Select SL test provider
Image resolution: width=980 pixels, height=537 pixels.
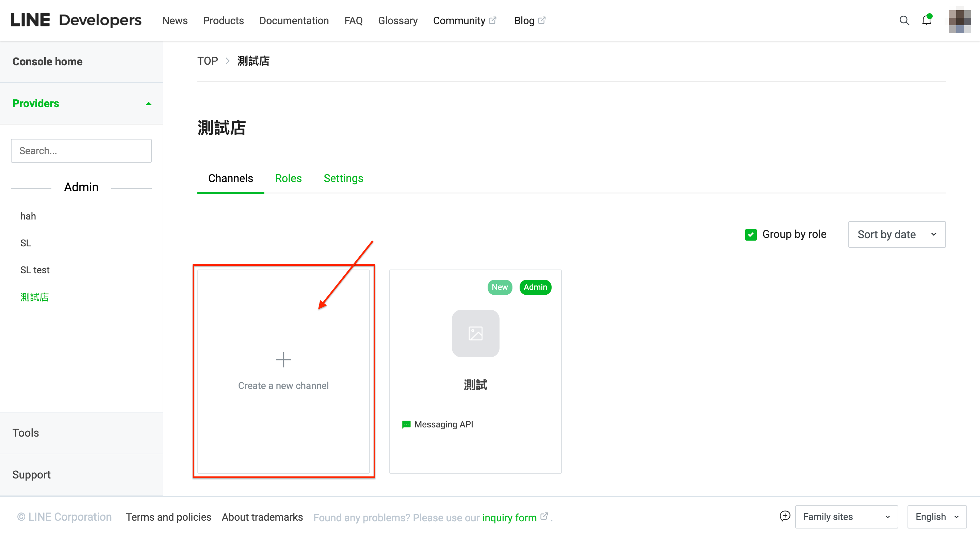click(x=35, y=270)
